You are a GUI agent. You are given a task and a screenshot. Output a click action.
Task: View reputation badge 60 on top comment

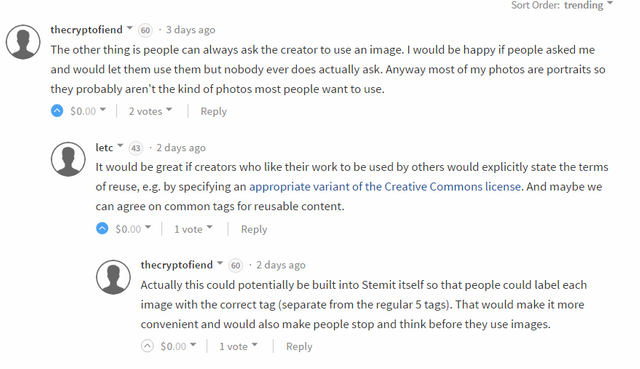tap(145, 30)
